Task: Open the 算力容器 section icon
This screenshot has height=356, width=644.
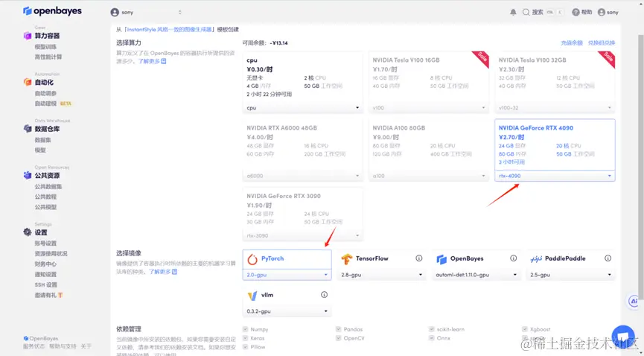Action: pyautogui.click(x=28, y=36)
